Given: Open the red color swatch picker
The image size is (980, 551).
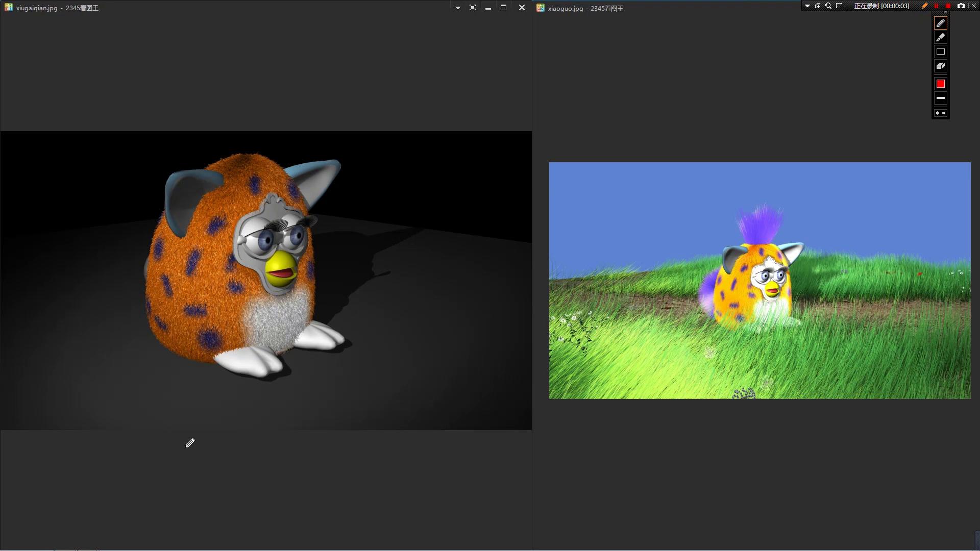Looking at the screenshot, I should (x=941, y=84).
